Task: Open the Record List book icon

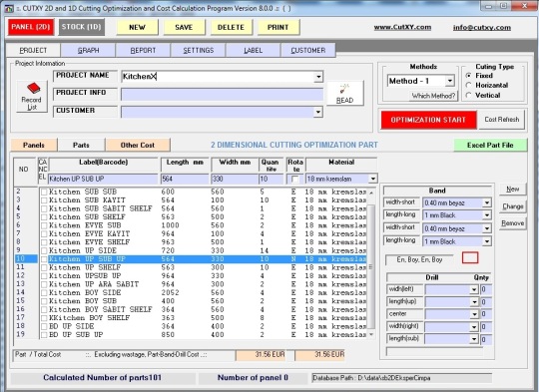Action: (32, 96)
